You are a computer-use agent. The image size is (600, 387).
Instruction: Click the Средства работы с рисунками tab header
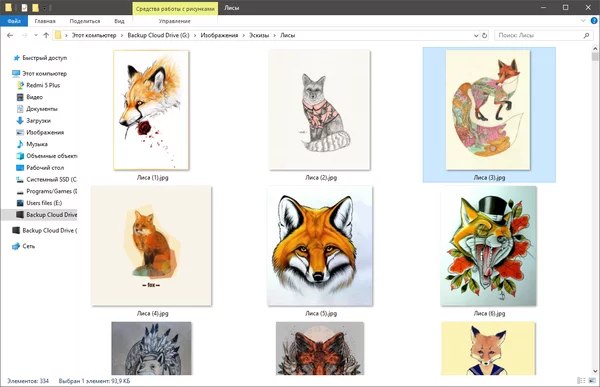pos(175,8)
